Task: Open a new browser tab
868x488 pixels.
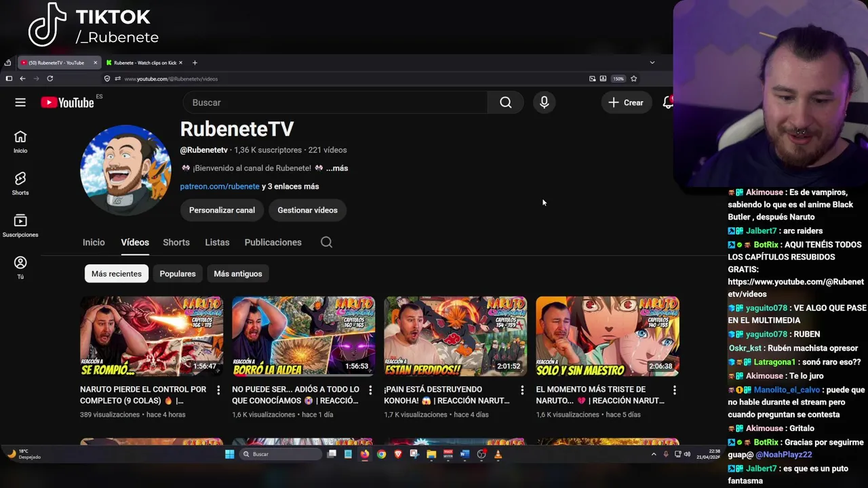Action: (x=195, y=63)
